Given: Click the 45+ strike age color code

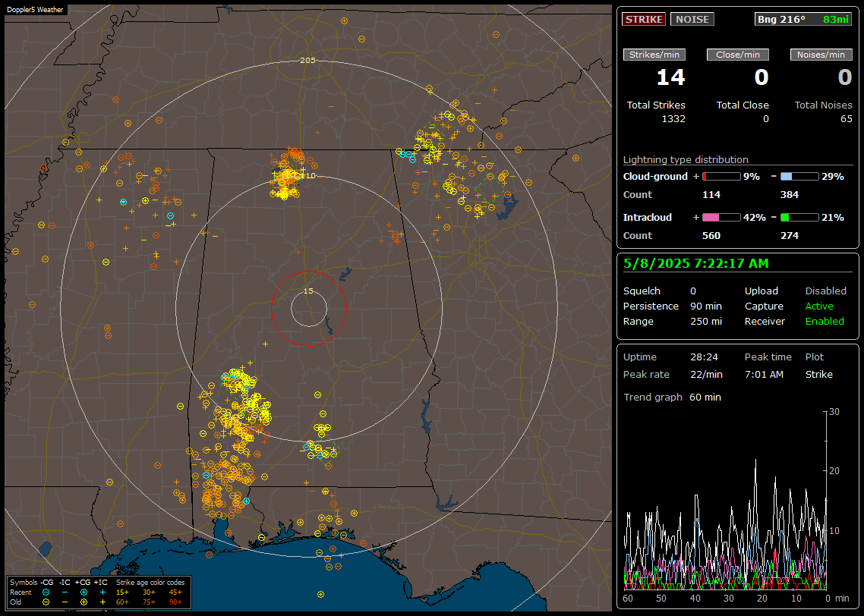Looking at the screenshot, I should point(175,592).
